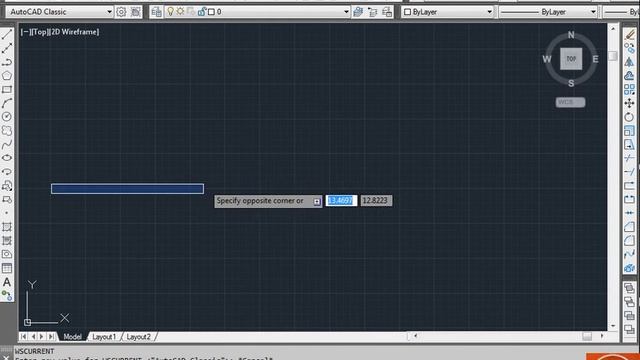Screen dimensions: 640x360
Task: Select the Gradient tool
Action: 7,241
